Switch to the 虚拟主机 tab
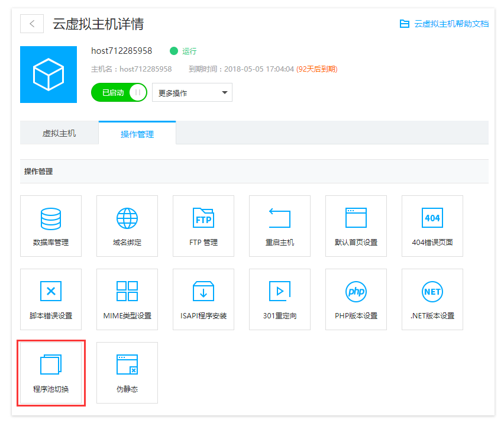 pos(59,133)
